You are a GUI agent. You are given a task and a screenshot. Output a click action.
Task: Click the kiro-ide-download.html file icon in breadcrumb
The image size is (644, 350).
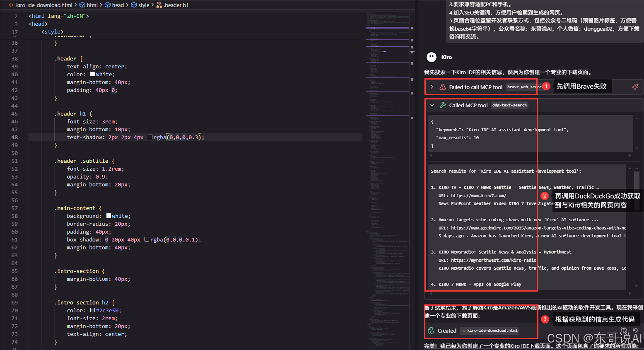(x=11, y=5)
